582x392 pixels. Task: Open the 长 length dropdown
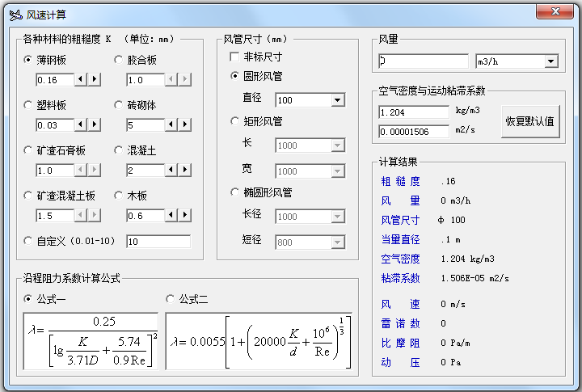337,145
